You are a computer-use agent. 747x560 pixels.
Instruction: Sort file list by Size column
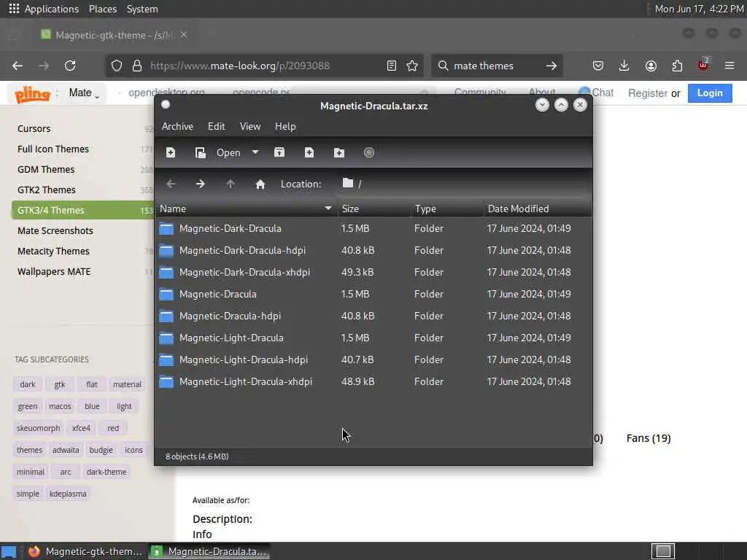pyautogui.click(x=373, y=209)
